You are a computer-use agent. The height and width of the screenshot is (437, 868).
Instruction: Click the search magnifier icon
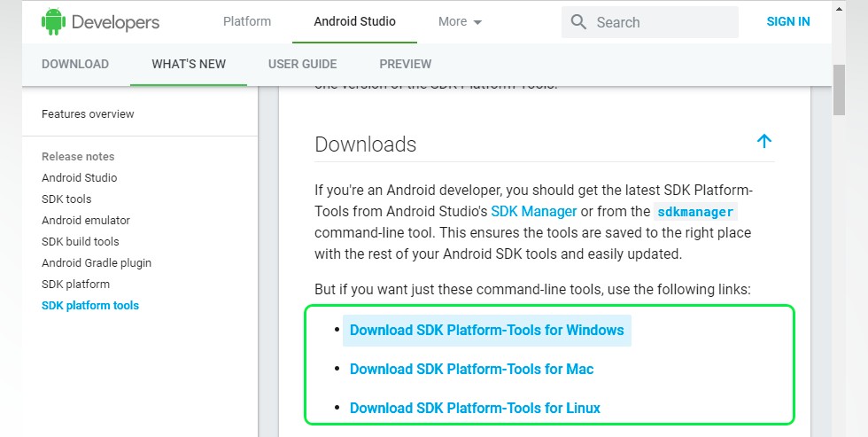[x=578, y=22]
